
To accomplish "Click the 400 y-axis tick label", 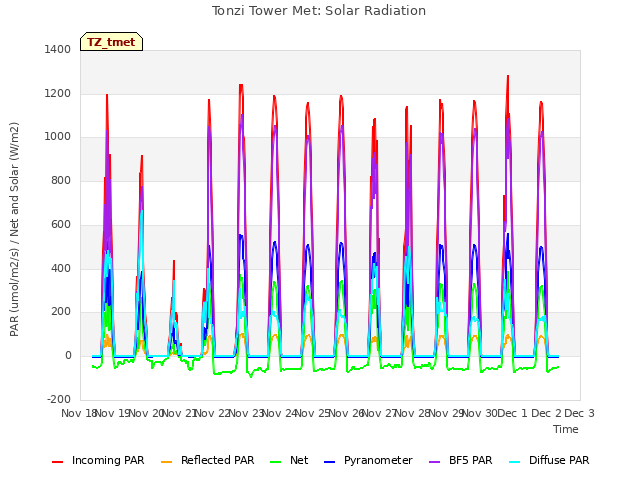I will coord(61,269).
